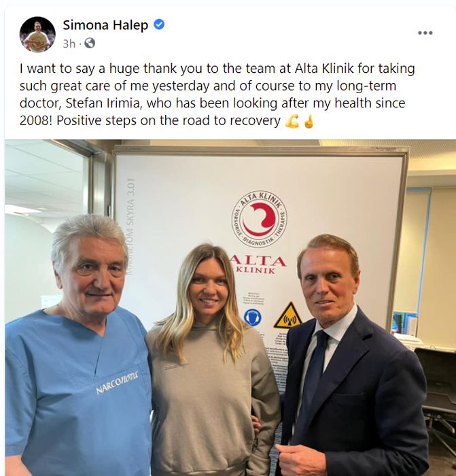The image size is (456, 476).
Task: Click the NARCONOVA text on scrubs
Action: coord(117,383)
